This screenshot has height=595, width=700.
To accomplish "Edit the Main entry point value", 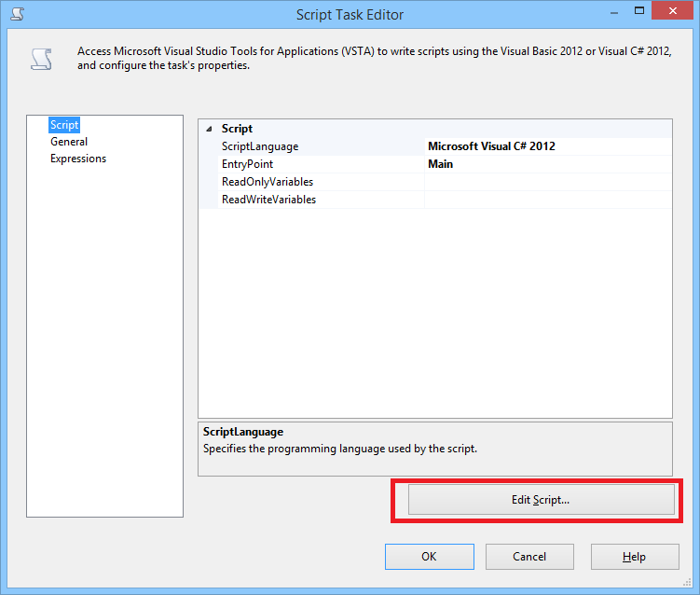I will (548, 164).
